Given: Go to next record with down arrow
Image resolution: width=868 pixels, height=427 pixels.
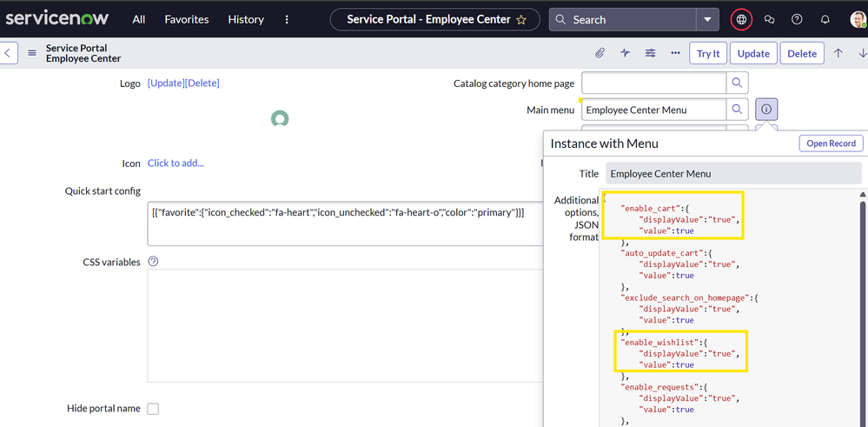Looking at the screenshot, I should (863, 53).
